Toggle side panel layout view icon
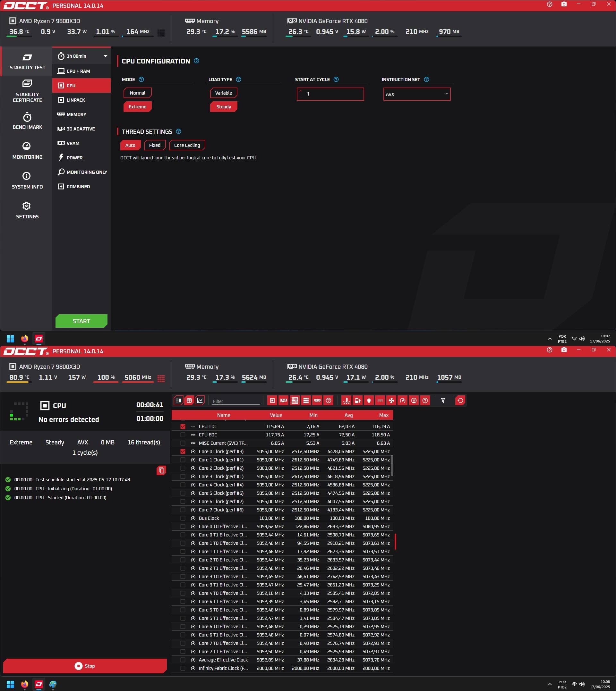 (178, 400)
